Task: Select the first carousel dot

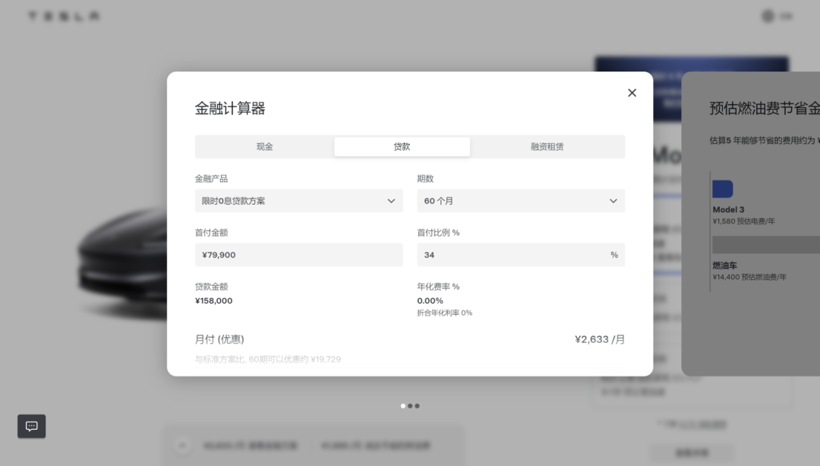Action: click(403, 406)
